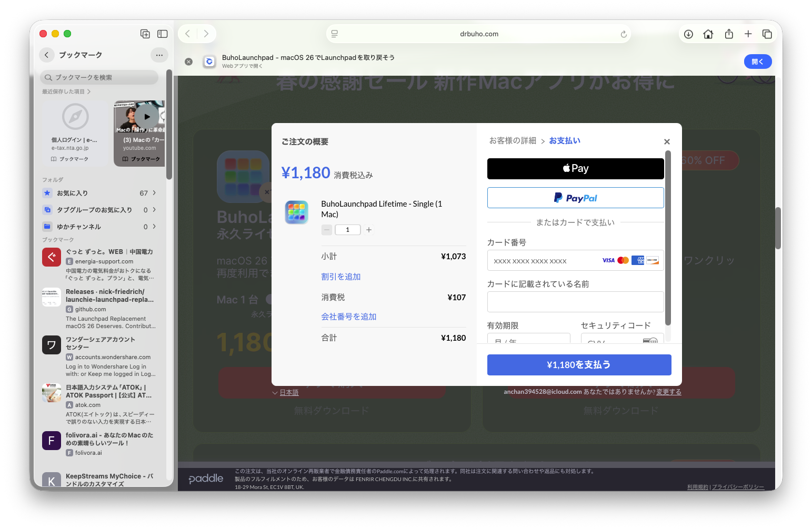Viewport: 812px width, 530px height.
Task: Open the bookmarks more options menu
Action: point(159,55)
